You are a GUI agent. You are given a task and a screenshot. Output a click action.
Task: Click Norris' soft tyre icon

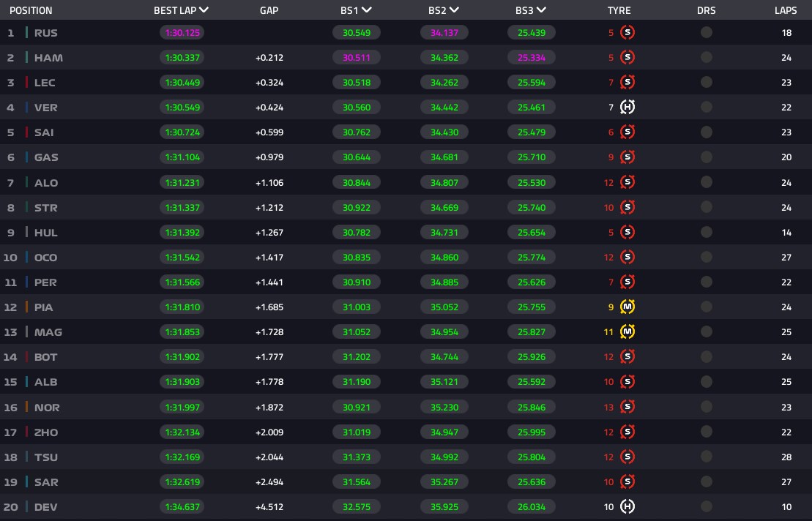tap(627, 407)
